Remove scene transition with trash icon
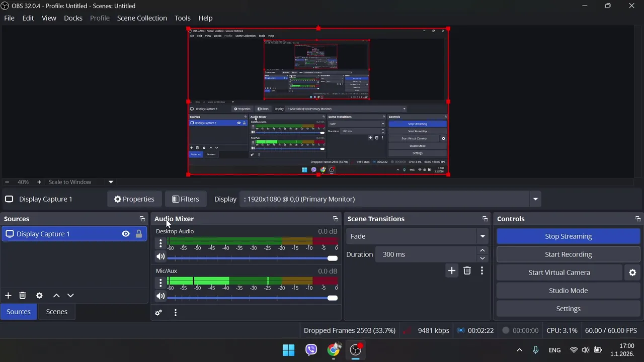This screenshot has height=362, width=644. click(x=467, y=271)
